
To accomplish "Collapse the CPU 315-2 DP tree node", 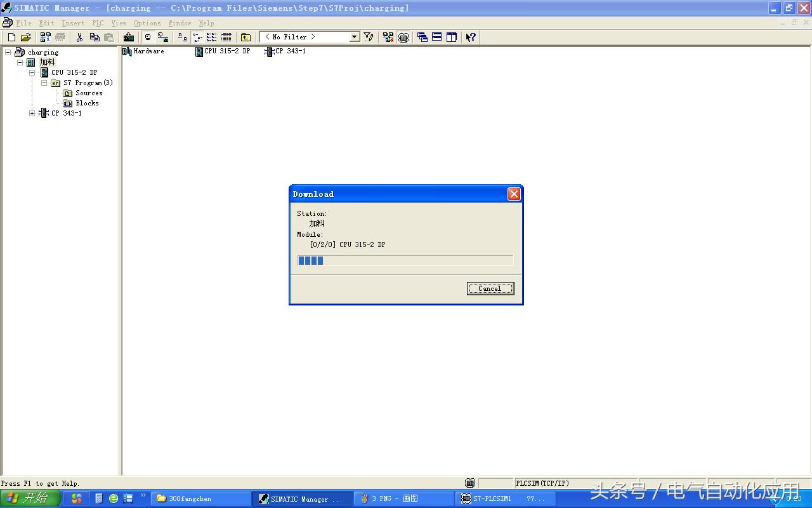I will tap(32, 72).
